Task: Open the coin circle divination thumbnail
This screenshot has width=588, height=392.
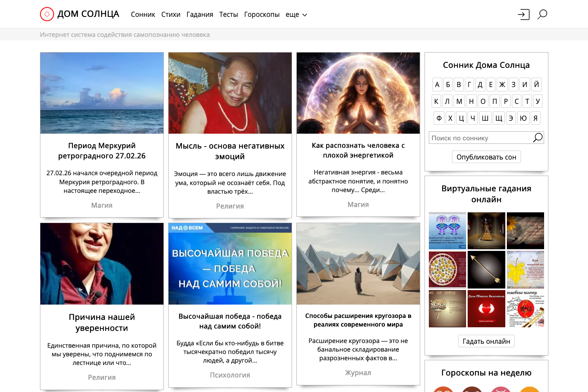Action: coord(448,270)
